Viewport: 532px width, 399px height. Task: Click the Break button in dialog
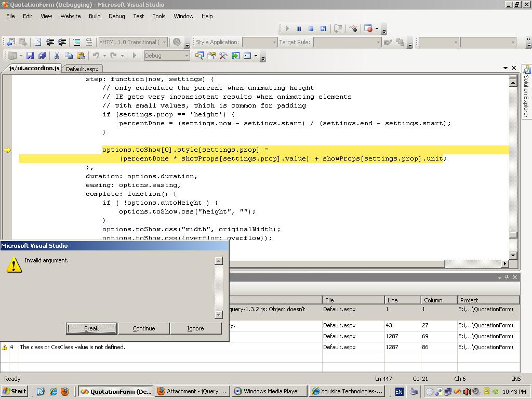click(91, 328)
